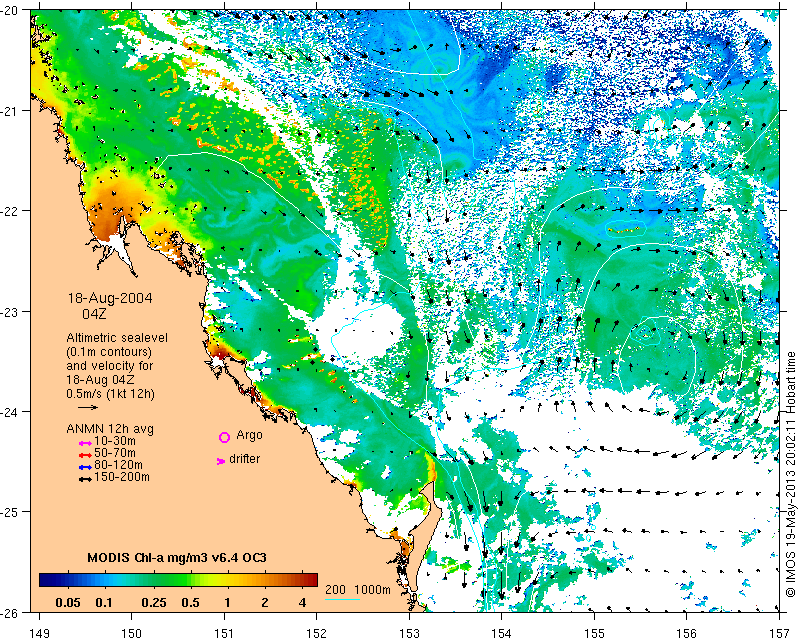The image size is (800, 640).
Task: Click the colorbar tick value 2
Action: 265,603
